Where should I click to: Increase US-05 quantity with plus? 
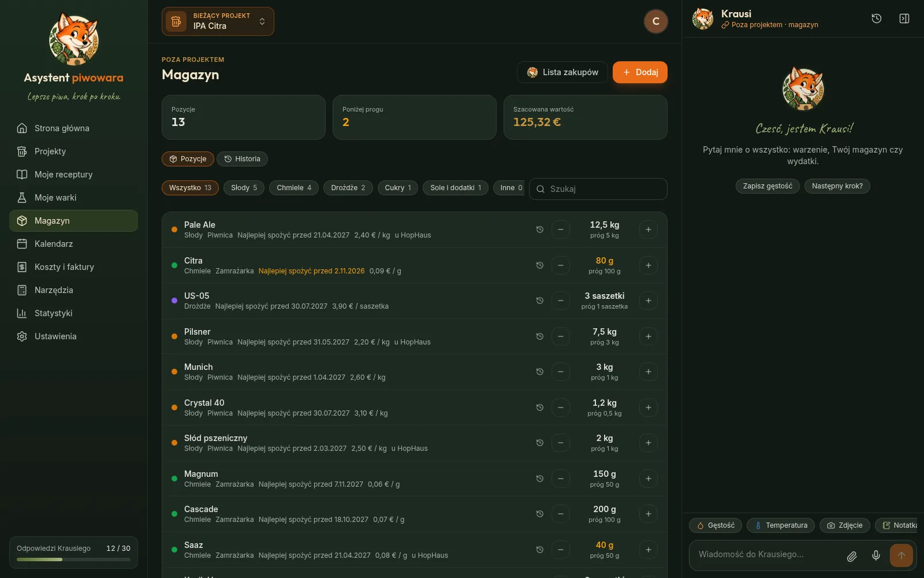point(649,301)
